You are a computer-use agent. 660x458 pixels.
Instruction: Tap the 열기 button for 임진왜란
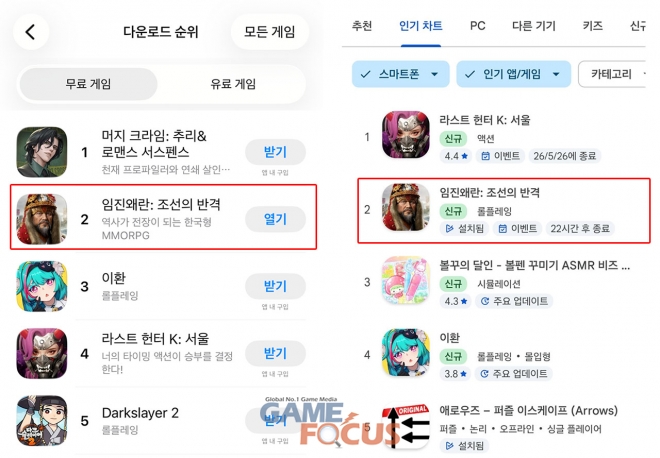(275, 219)
